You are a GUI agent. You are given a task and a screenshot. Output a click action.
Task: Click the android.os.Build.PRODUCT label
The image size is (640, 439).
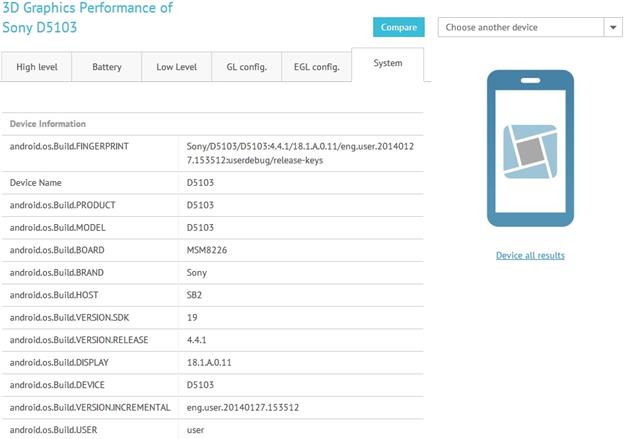coord(62,205)
